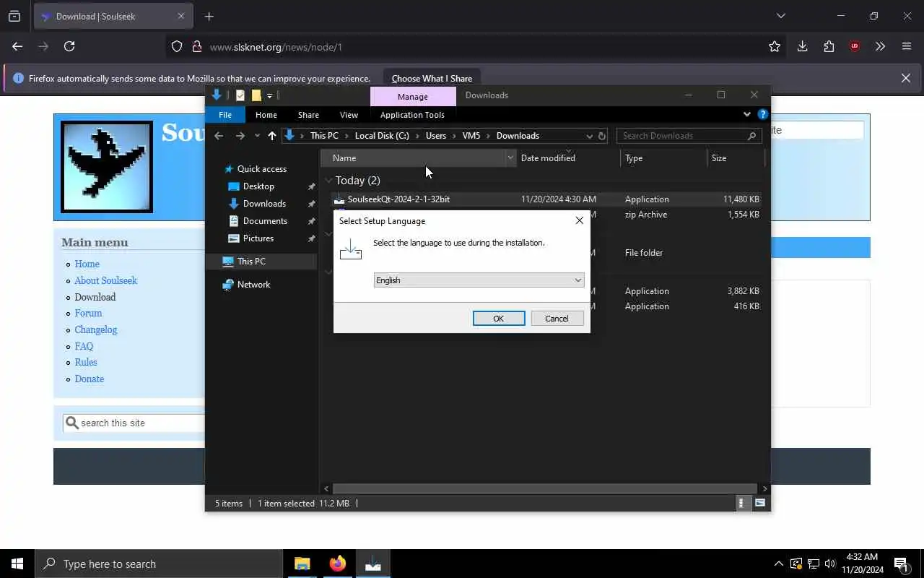Screen dimensions: 924x578
Task: Open File menu in Explorer ribbon
Action: (x=225, y=115)
